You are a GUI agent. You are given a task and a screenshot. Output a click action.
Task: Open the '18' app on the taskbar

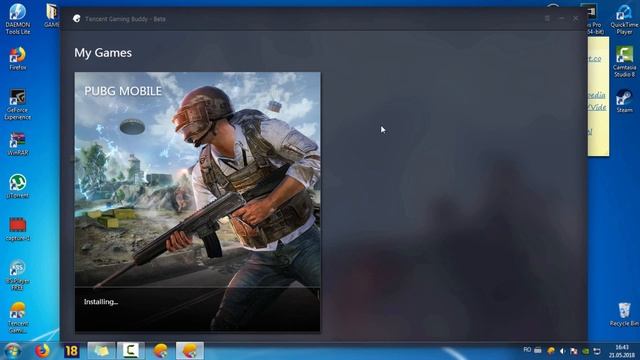(x=71, y=351)
